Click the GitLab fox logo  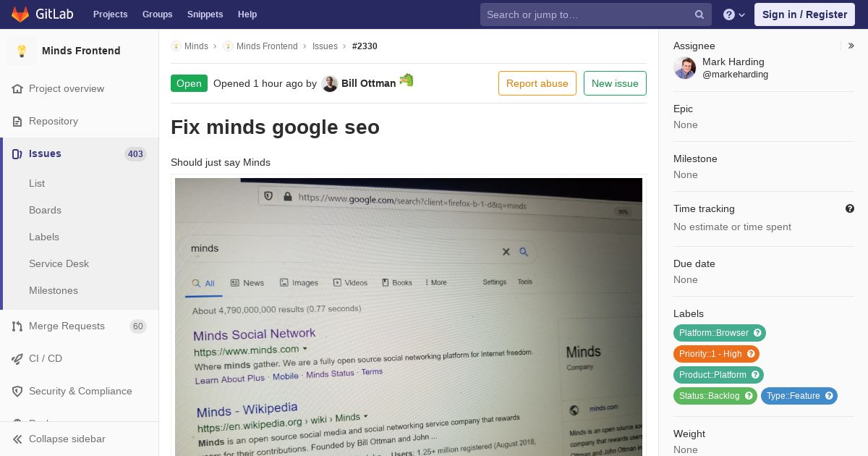pyautogui.click(x=20, y=14)
